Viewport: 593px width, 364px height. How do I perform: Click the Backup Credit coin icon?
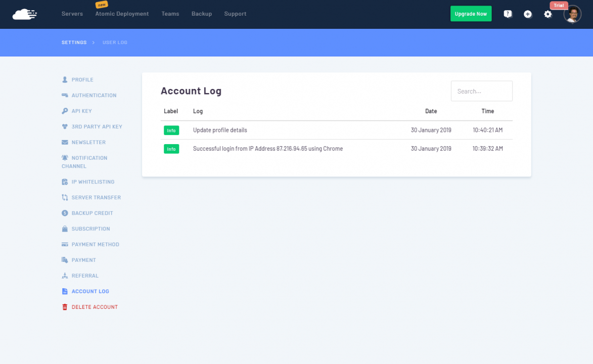pos(64,213)
